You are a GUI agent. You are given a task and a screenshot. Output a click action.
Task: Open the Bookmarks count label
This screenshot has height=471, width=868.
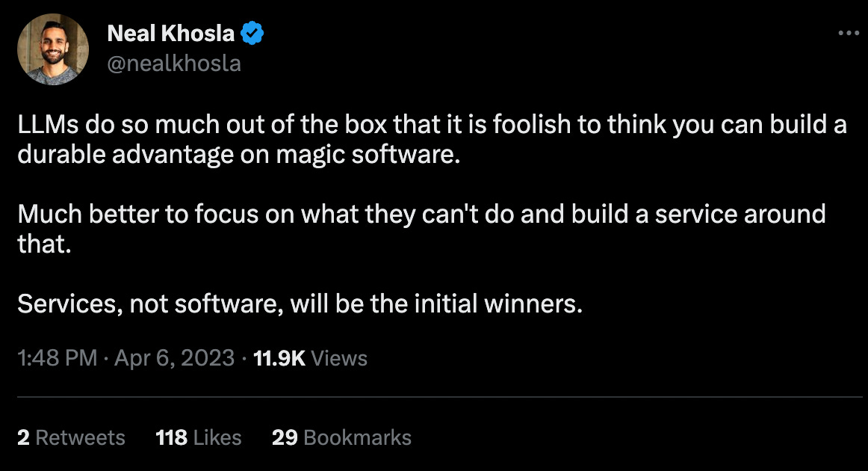[x=358, y=437]
